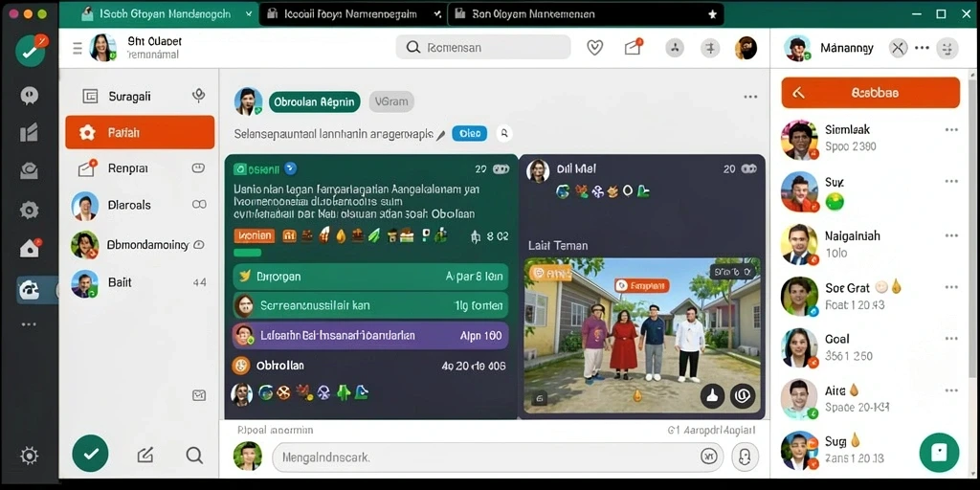Click the green progress bar in card
Image resolution: width=980 pixels, height=490 pixels.
(248, 253)
